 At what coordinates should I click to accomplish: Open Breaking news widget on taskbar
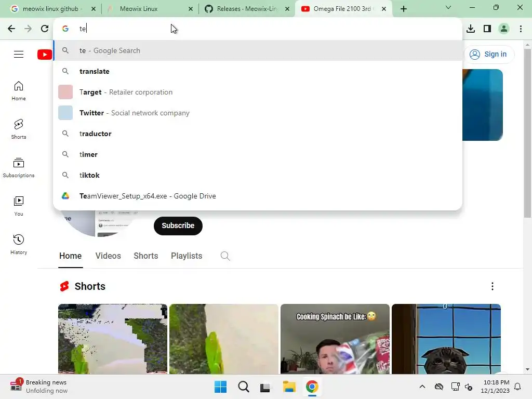pyautogui.click(x=38, y=387)
